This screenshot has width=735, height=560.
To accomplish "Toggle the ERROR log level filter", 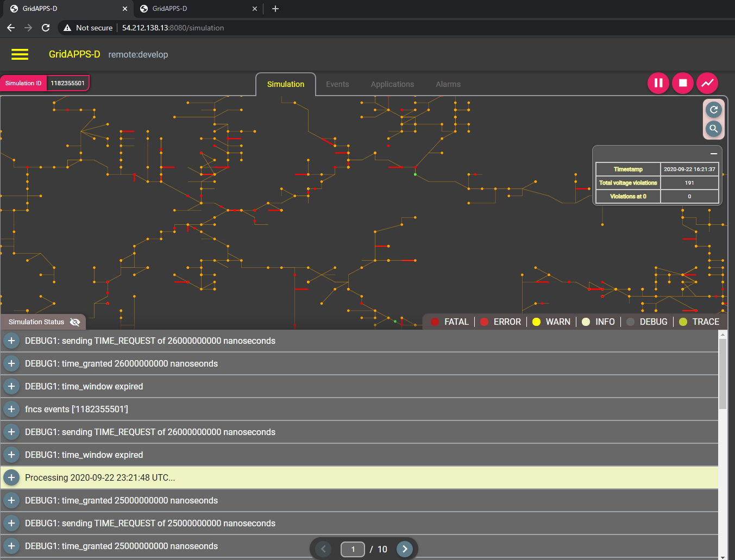I will [501, 322].
